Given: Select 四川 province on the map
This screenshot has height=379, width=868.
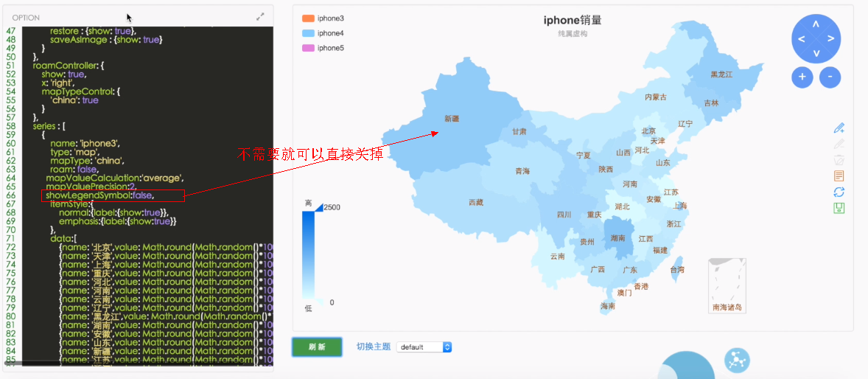Looking at the screenshot, I should click(564, 215).
